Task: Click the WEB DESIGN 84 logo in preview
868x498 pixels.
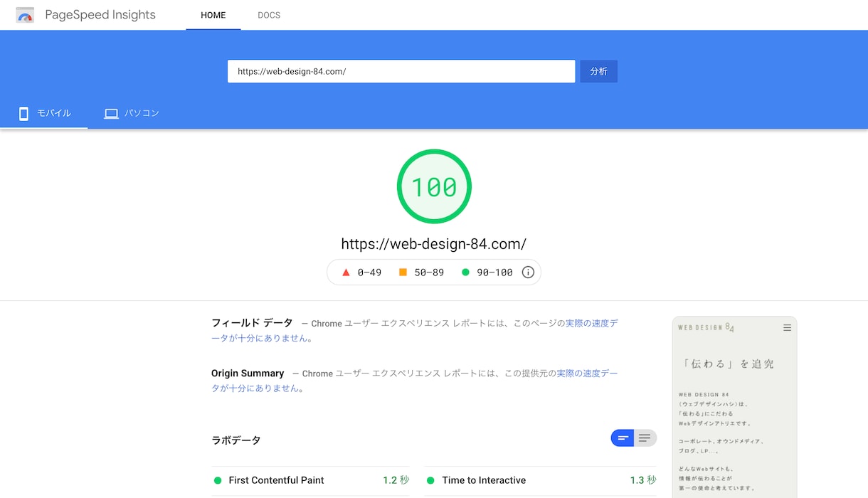Action: [706, 328]
